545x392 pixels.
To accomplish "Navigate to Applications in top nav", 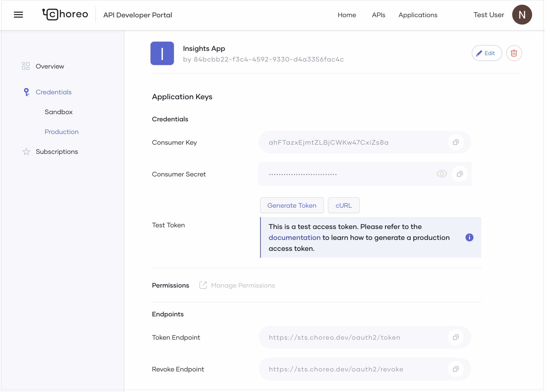I will tap(418, 15).
